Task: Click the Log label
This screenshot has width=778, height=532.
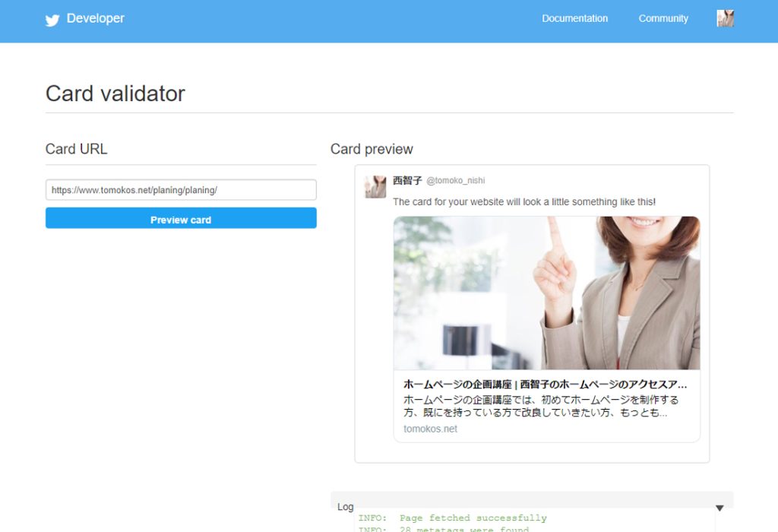Action: (346, 507)
